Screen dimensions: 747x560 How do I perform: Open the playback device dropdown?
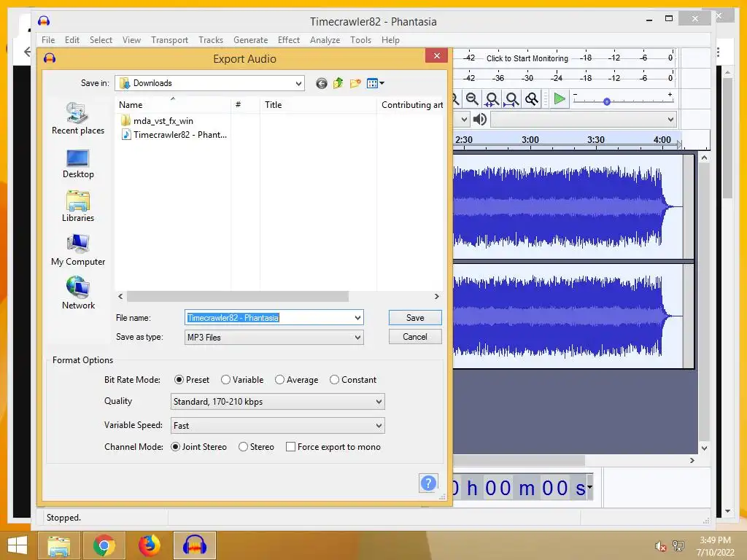click(x=584, y=119)
